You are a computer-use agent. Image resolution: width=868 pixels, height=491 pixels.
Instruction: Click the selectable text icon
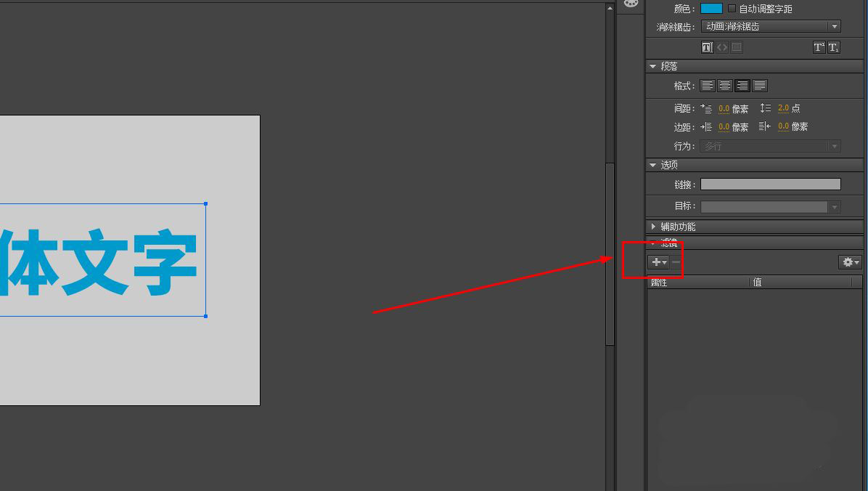tap(707, 47)
